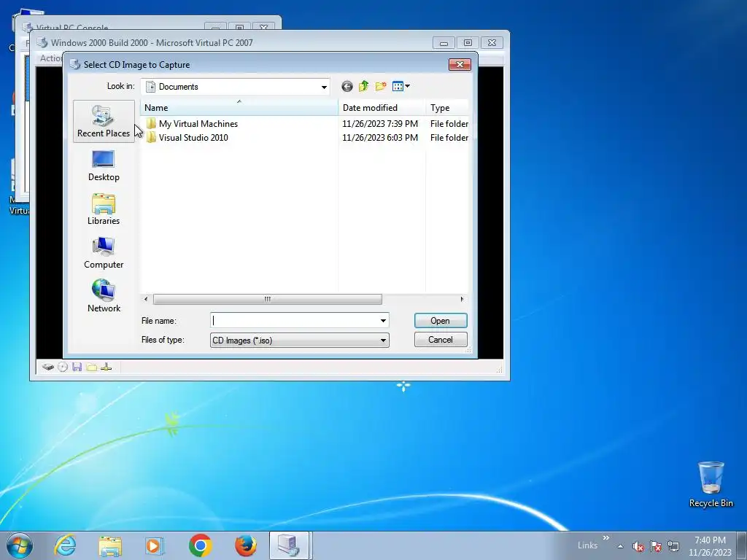Show hidden tray icons arrow
The height and width of the screenshot is (560, 747).
point(620,546)
